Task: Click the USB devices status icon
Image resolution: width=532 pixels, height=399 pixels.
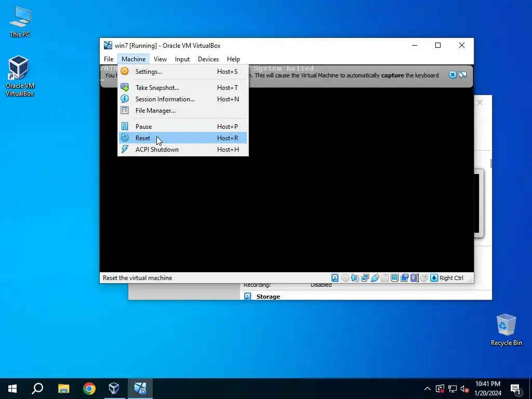Action: [x=375, y=278]
